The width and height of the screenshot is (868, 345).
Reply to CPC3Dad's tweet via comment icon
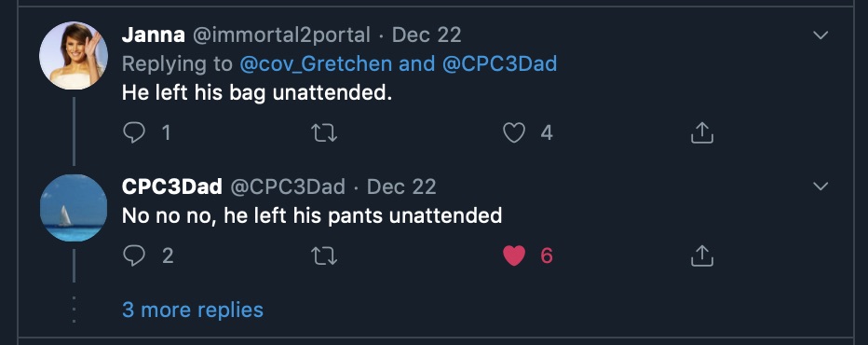tap(133, 255)
